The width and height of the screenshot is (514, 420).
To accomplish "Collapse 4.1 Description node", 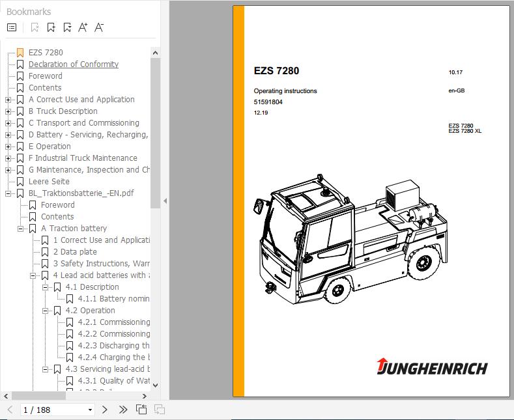I will (45, 288).
